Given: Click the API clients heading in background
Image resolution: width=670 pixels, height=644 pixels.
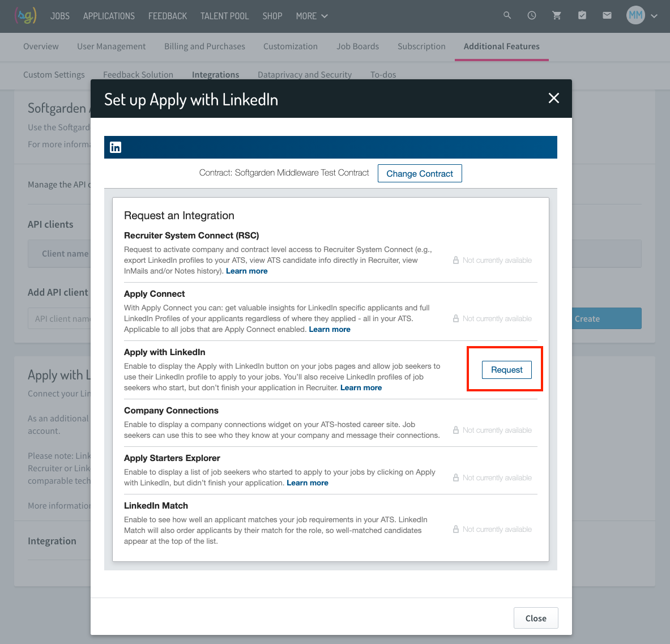Looking at the screenshot, I should (x=50, y=224).
